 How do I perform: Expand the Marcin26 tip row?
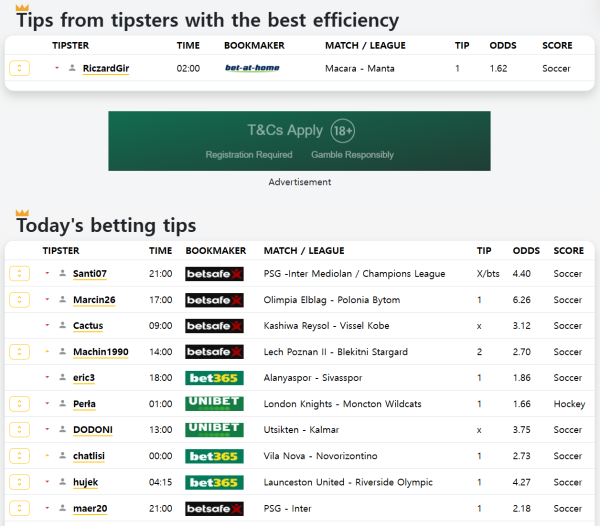coord(19,299)
